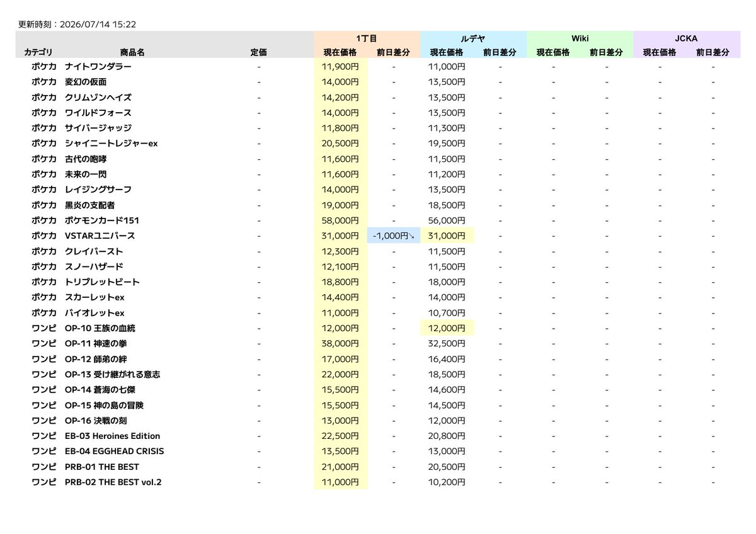
Task: Click ルデヤ price 10,200円 for PRB-02
Action: (447, 482)
